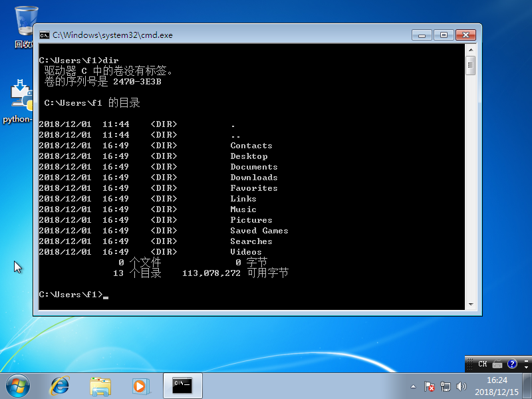Viewport: 532px width, 399px height.
Task: Close the cmd.exe window
Action: point(466,35)
